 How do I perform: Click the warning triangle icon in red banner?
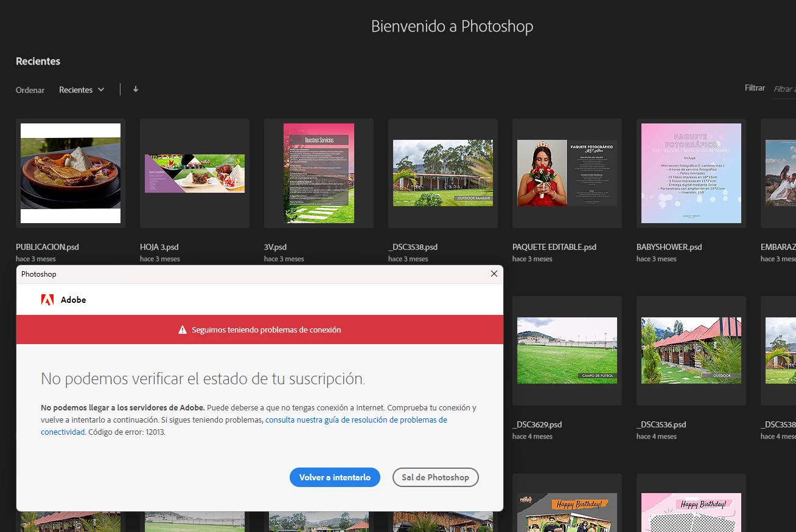[183, 330]
